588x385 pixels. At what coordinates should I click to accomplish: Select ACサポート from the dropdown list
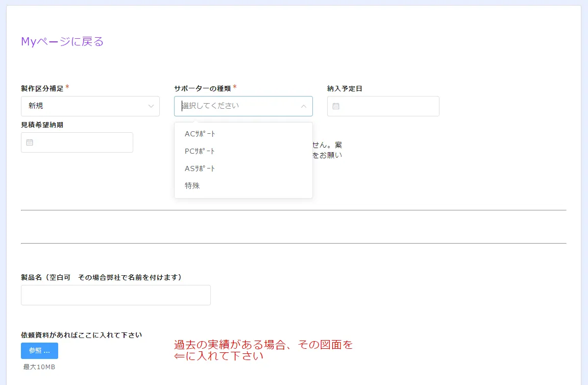(200, 134)
